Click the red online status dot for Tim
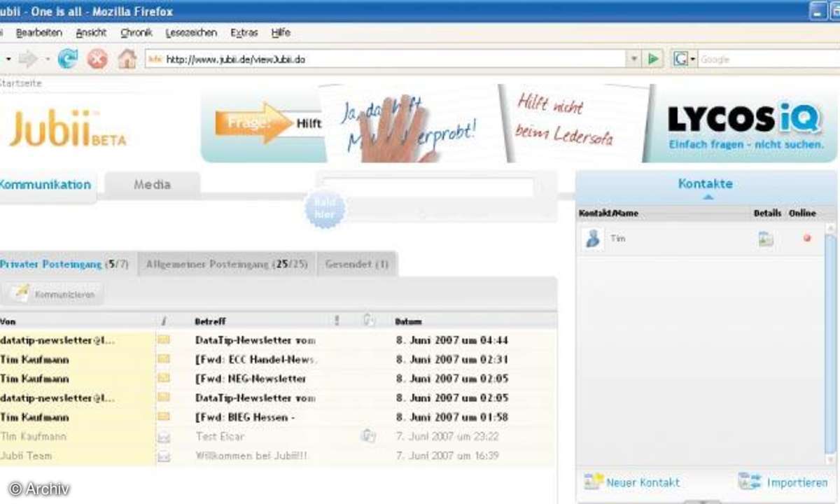 tap(807, 239)
